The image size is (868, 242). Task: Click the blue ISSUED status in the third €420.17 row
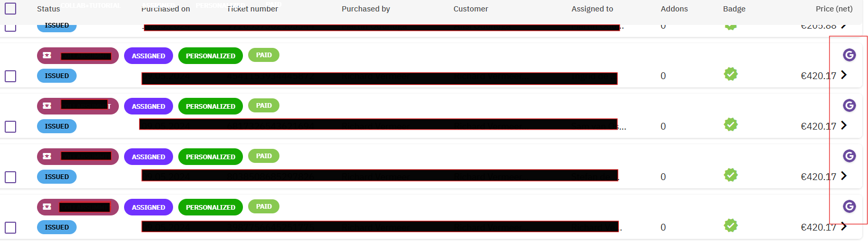click(57, 177)
